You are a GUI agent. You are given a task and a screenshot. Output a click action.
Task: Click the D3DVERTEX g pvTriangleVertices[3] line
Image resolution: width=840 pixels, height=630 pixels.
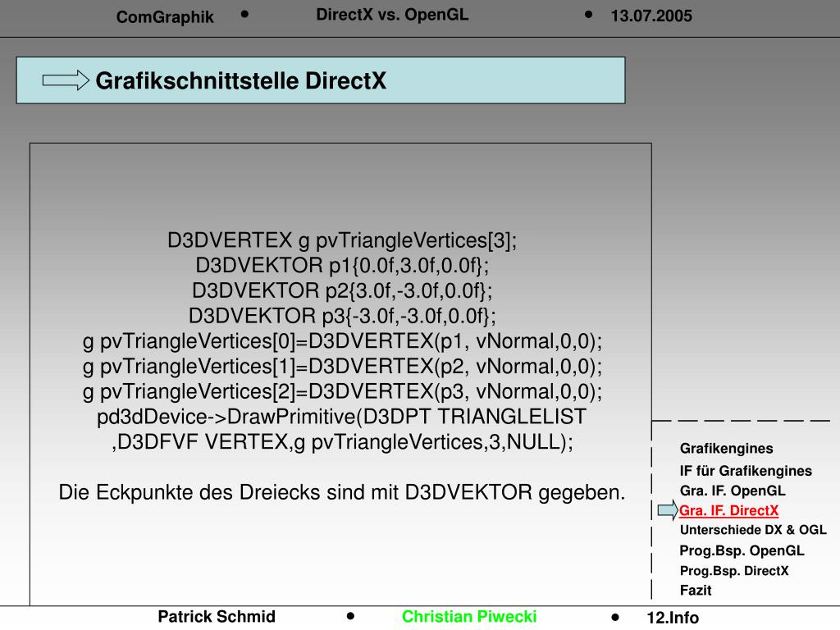click(342, 240)
